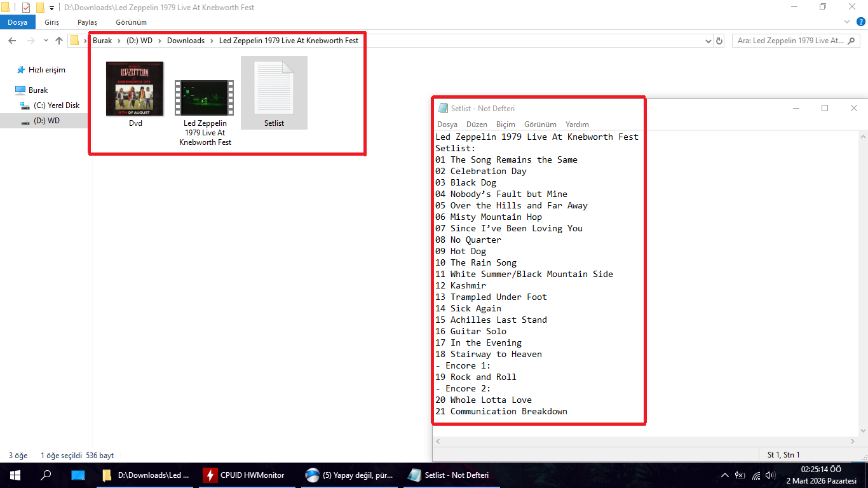
Task: Click line '12 Kashmir' in Notepad
Action: tap(461, 286)
